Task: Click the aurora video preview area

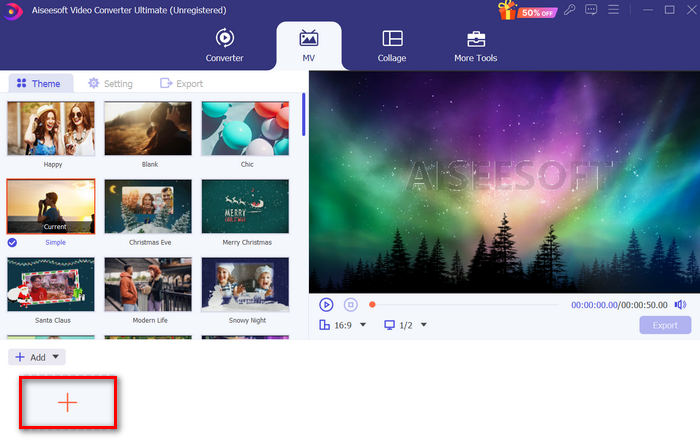Action: 504,182
